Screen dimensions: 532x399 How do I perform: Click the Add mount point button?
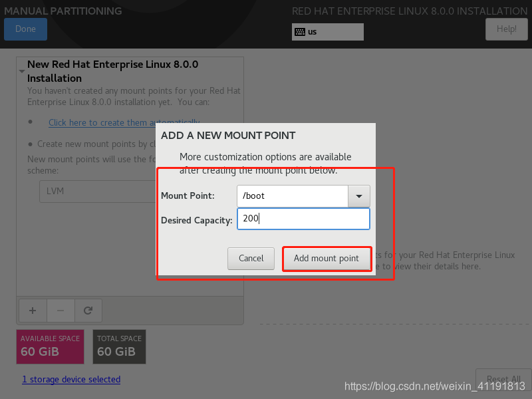point(327,259)
